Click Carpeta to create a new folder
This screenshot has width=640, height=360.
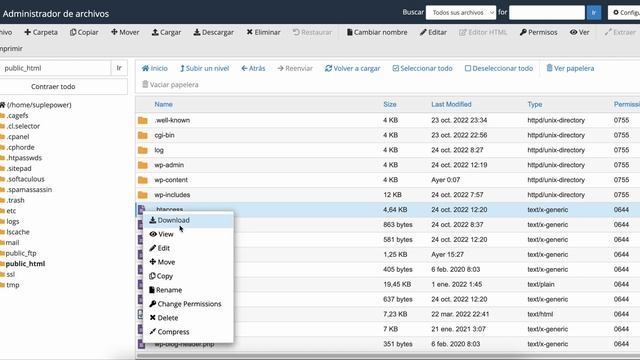(41, 32)
